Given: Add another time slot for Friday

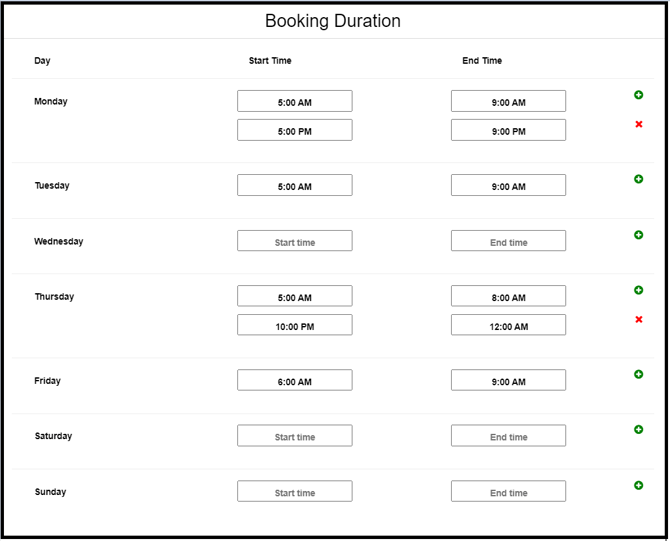Looking at the screenshot, I should 638,374.
